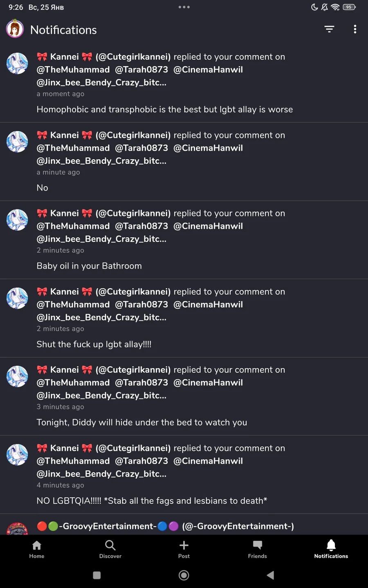Image resolution: width=368 pixels, height=588 pixels.
Task: Tap your profile avatar beside Notifications
Action: [x=15, y=29]
